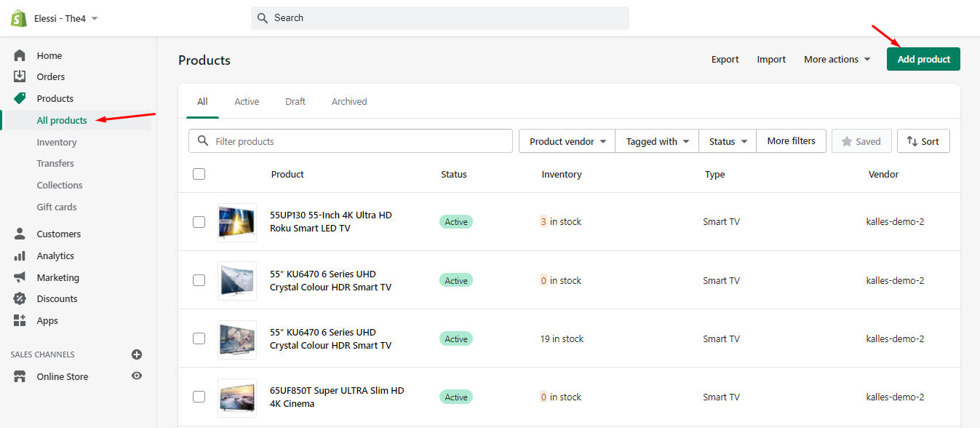Click the Discounts badge icon

coord(20,298)
